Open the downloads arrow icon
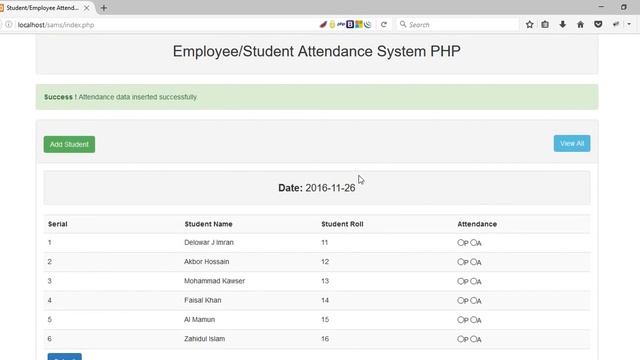 [562, 24]
